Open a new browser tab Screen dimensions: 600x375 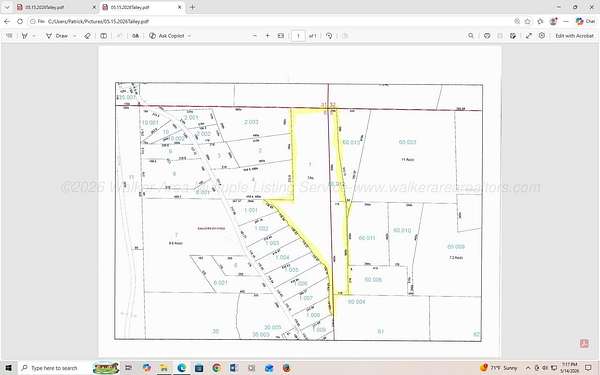coord(192,7)
